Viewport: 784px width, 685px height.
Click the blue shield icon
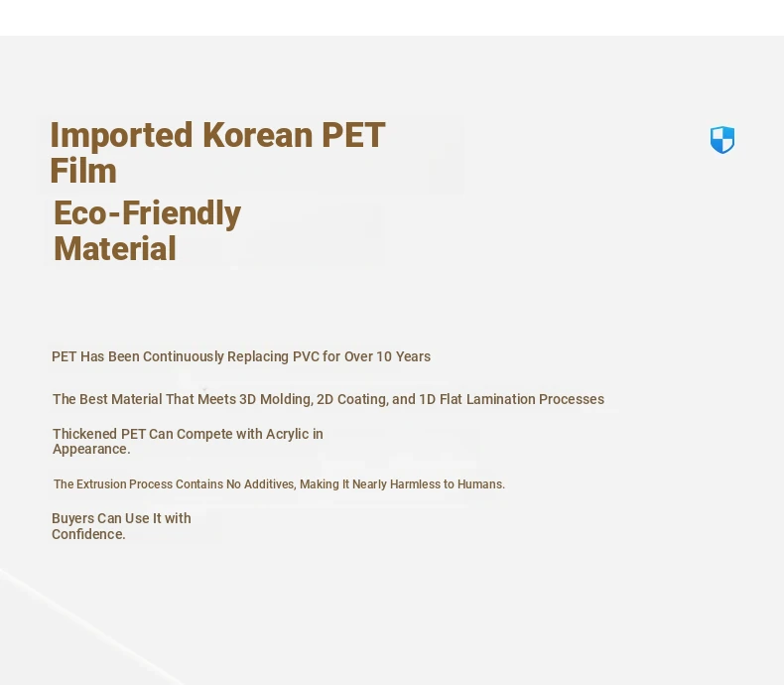[x=722, y=140]
